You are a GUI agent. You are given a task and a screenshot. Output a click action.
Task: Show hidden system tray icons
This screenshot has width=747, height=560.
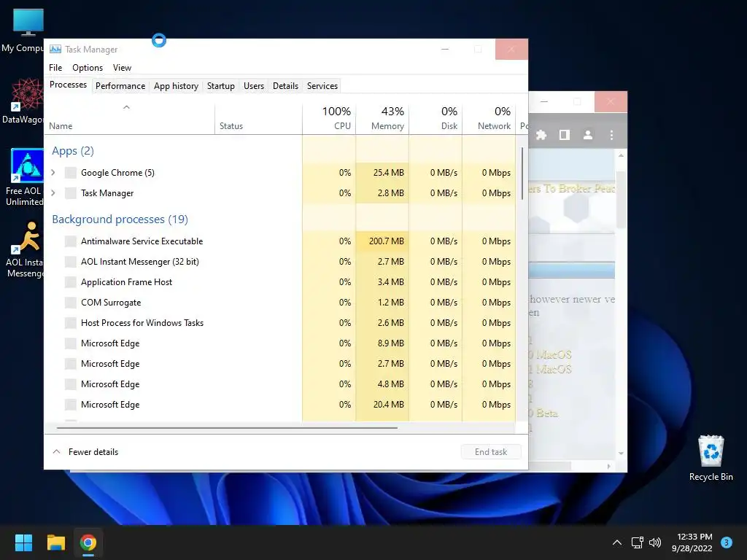[616, 542]
